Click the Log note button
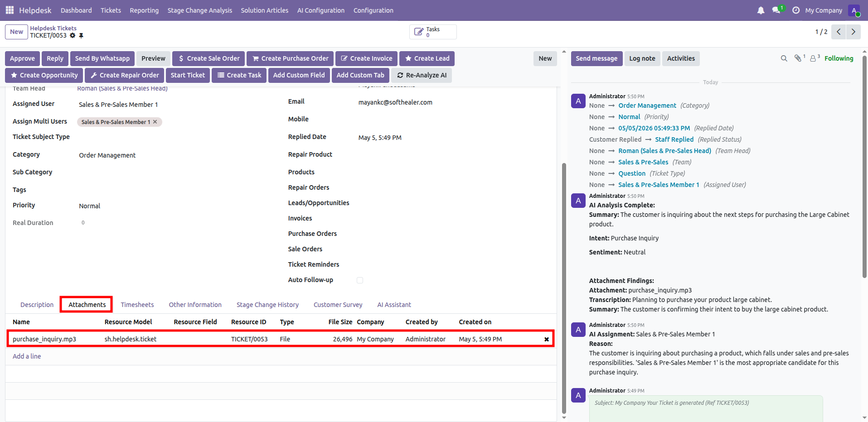 (642, 58)
